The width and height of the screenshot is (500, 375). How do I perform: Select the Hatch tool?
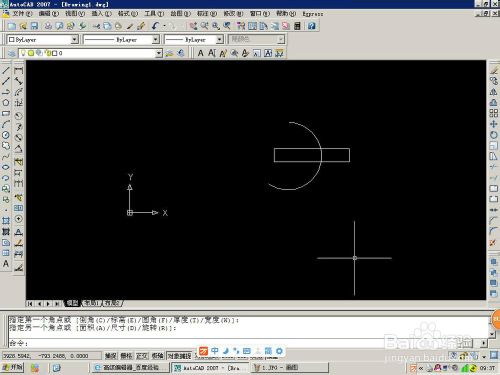click(x=6, y=221)
